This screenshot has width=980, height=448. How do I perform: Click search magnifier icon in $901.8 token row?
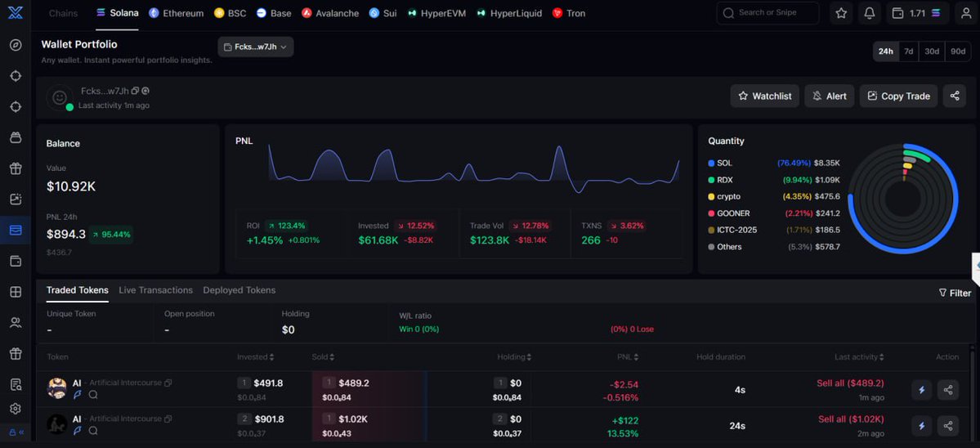click(93, 431)
